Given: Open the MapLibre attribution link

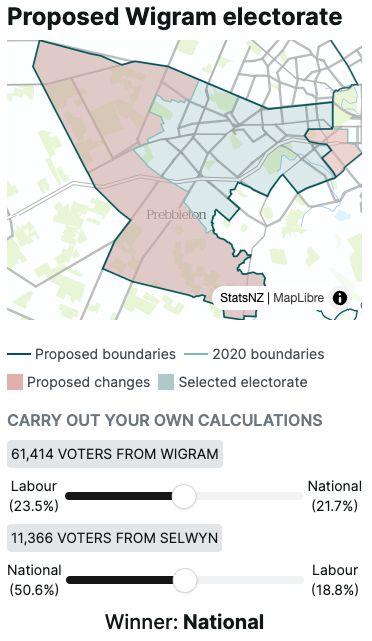Looking at the screenshot, I should [298, 298].
